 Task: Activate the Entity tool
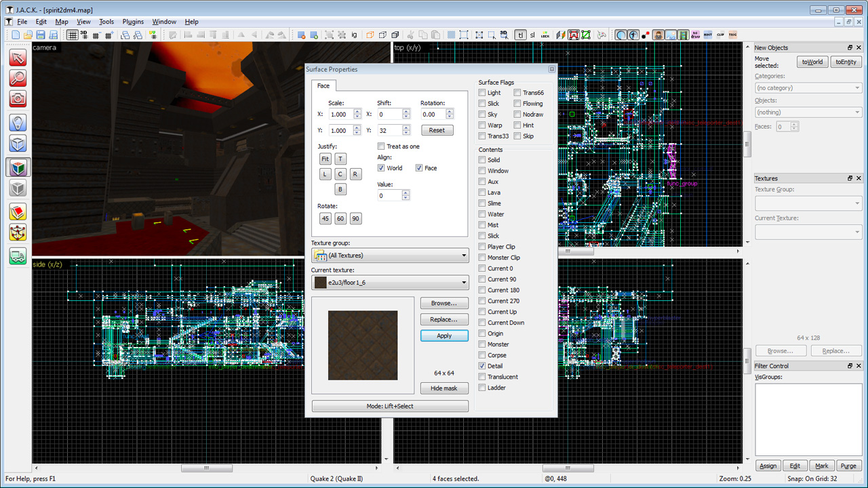pos(18,121)
